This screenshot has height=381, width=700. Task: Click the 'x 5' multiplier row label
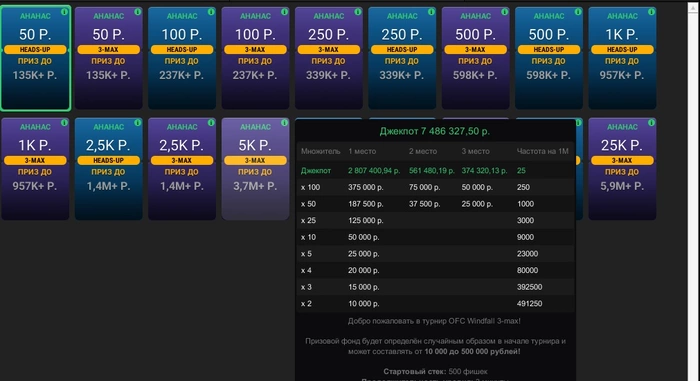306,254
